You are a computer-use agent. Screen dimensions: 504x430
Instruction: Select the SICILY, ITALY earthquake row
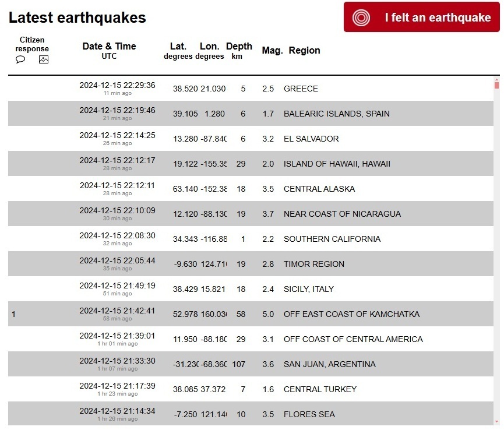pyautogui.click(x=308, y=290)
